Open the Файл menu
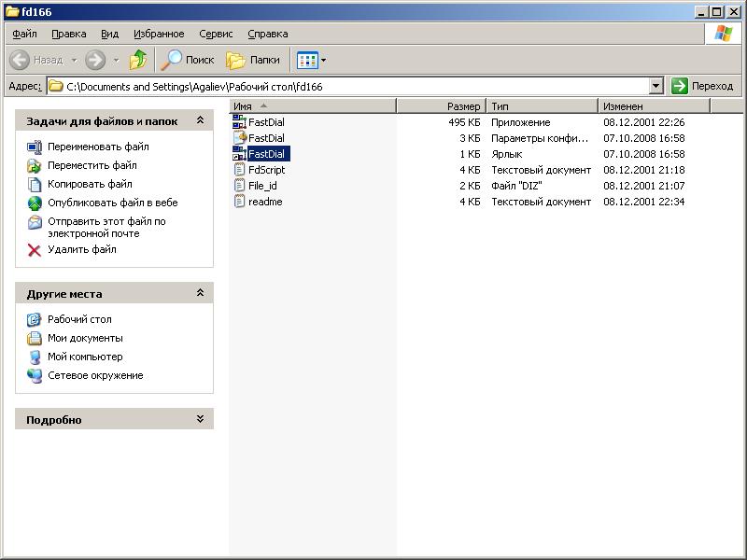 [x=24, y=34]
